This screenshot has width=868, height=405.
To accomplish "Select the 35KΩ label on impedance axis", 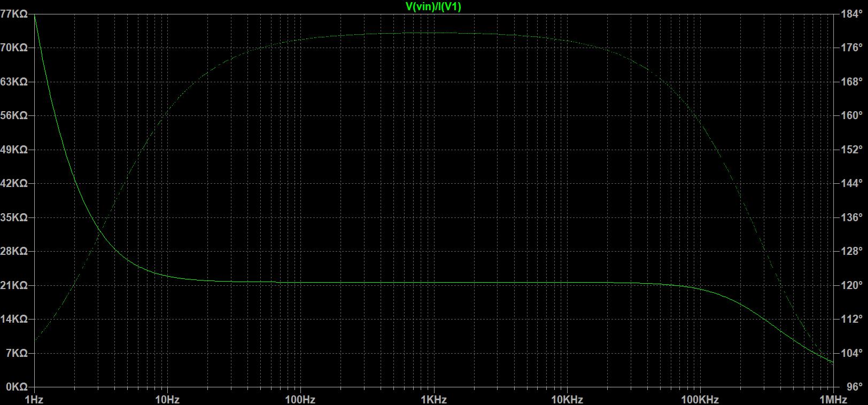I will [14, 217].
